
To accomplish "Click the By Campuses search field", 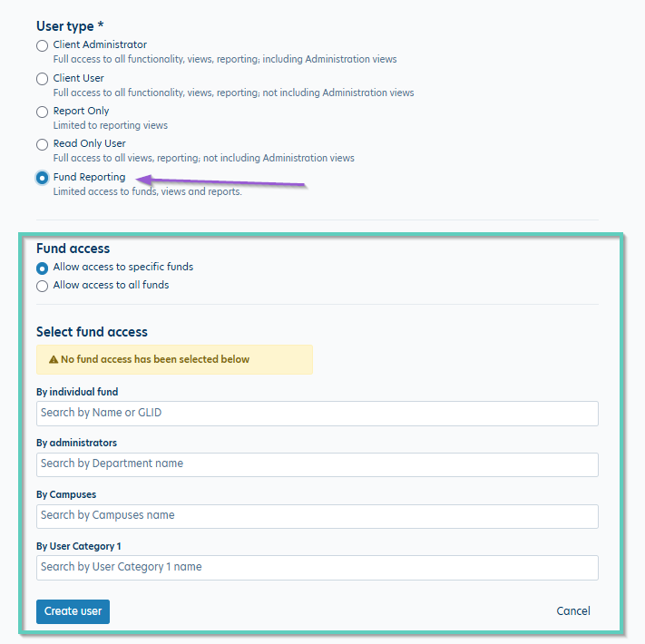I will pyautogui.click(x=318, y=516).
